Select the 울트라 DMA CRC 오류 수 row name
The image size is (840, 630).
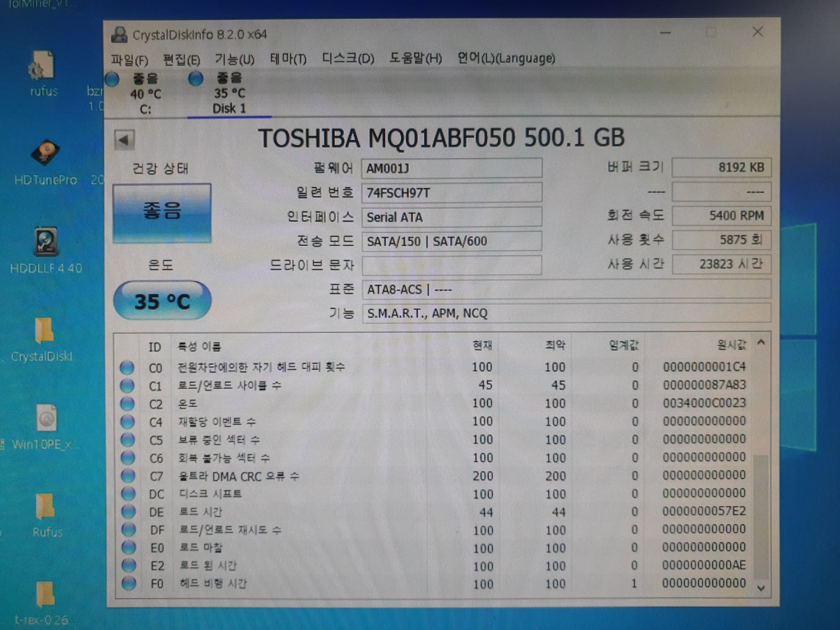click(239, 476)
